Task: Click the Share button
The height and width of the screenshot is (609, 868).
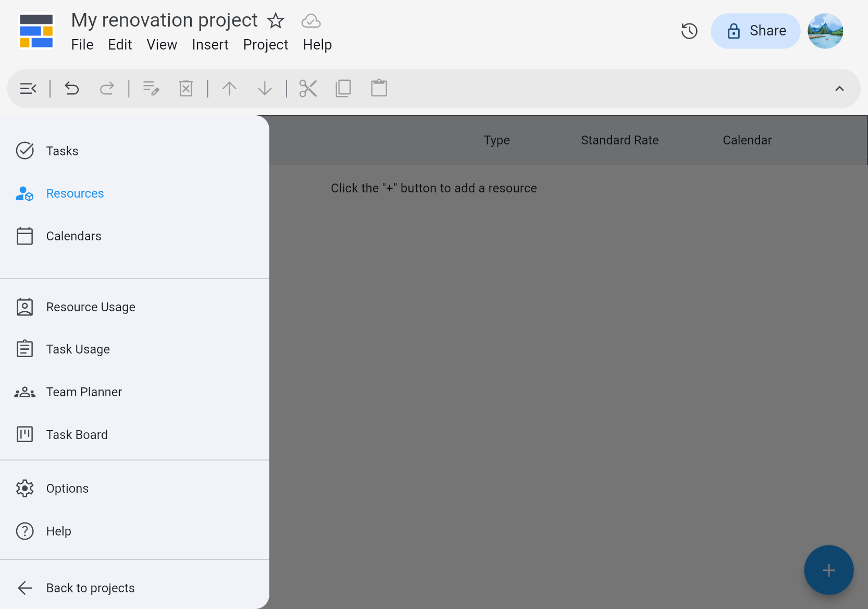Action: pos(755,31)
